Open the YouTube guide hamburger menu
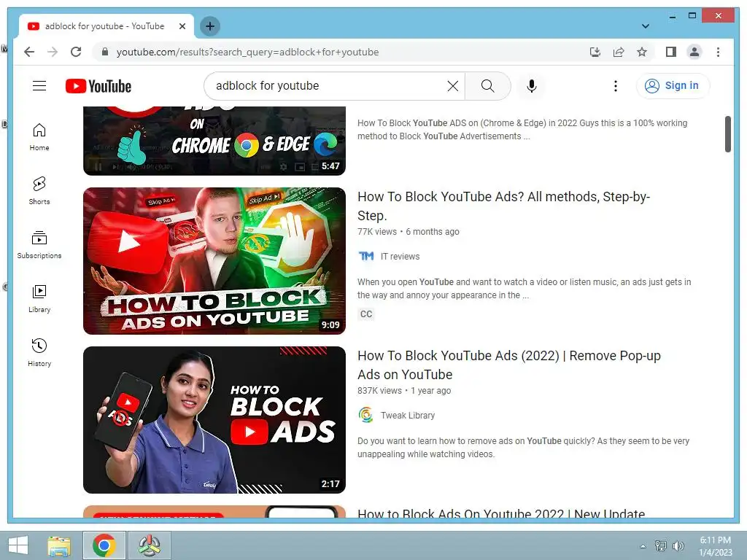The width and height of the screenshot is (747, 560). point(39,86)
